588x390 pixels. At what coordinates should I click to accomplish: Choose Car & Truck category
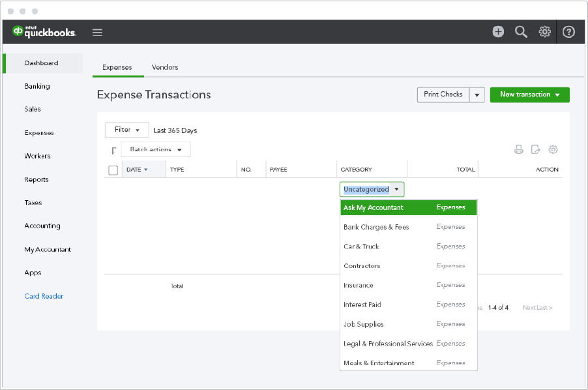tap(408, 247)
